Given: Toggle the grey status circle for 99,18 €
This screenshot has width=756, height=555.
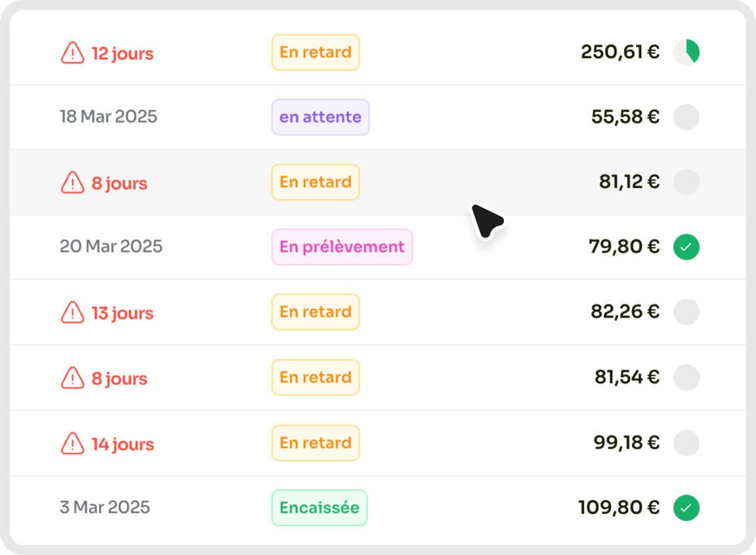Looking at the screenshot, I should [x=686, y=443].
